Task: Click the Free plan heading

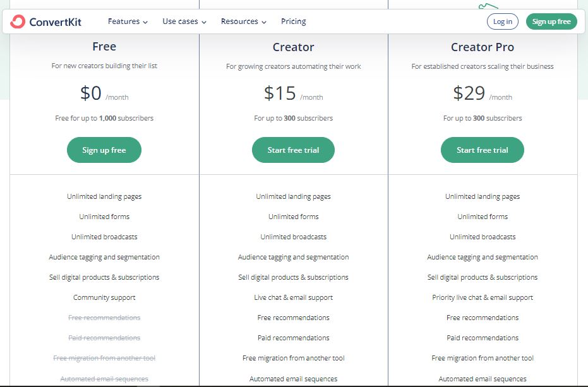Action: pos(104,47)
